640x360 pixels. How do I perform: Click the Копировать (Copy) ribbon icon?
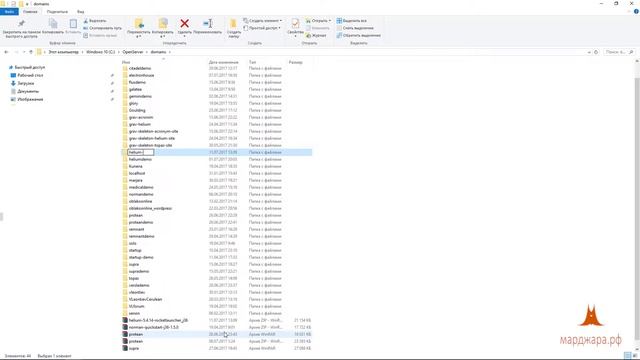pyautogui.click(x=53, y=24)
